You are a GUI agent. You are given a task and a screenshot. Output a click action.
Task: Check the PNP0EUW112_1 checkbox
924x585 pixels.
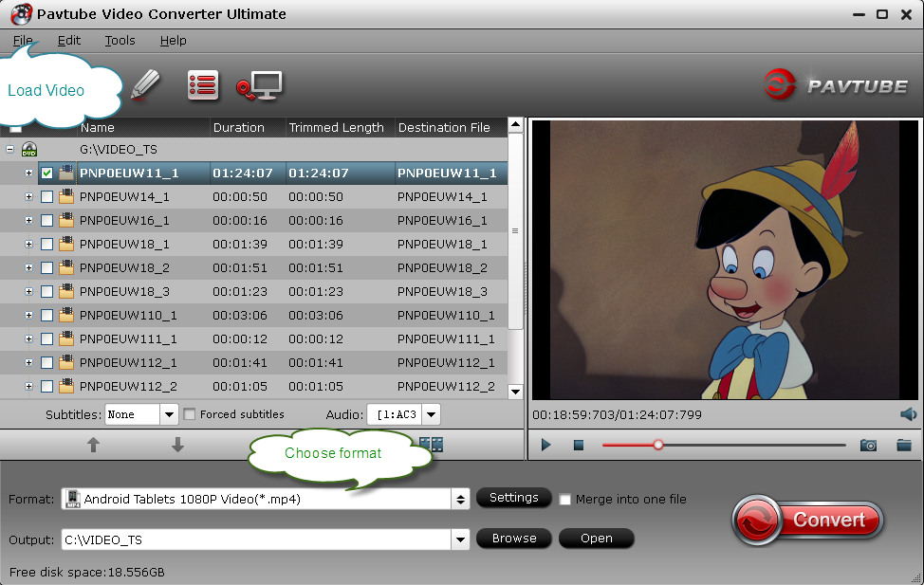tap(47, 363)
